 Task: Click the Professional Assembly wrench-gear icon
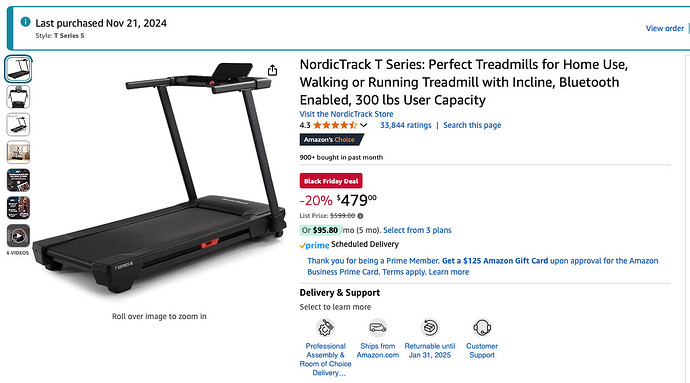[x=325, y=328]
